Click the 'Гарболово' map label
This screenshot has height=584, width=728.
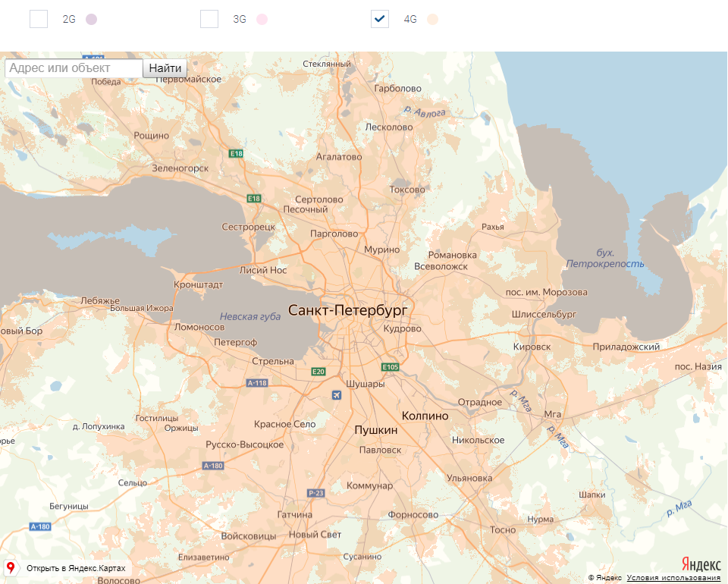click(398, 88)
